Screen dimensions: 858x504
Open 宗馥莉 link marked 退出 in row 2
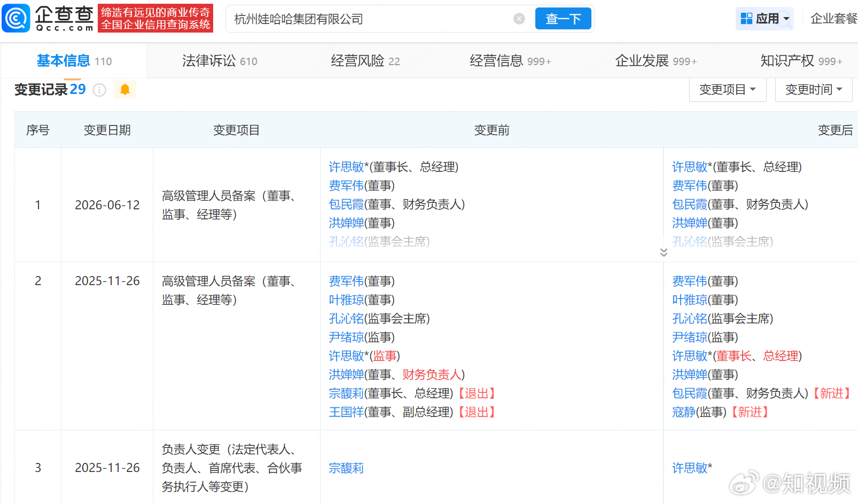pos(346,393)
